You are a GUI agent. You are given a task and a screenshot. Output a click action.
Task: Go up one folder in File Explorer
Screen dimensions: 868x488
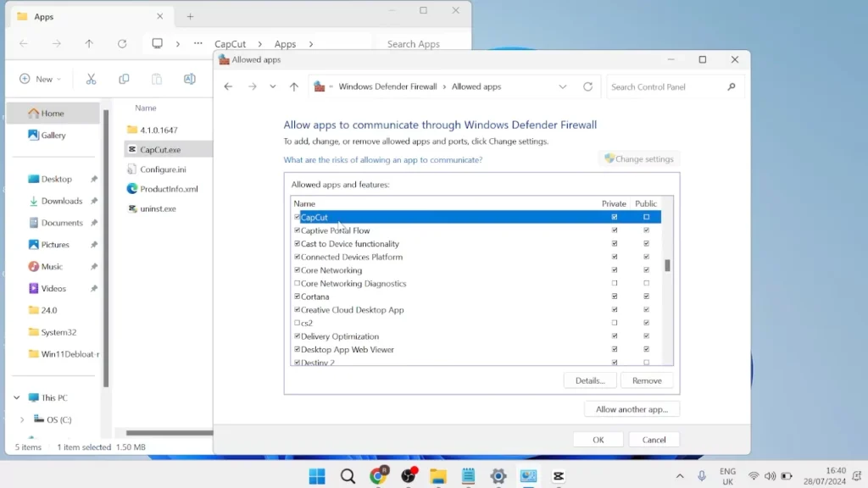[x=89, y=44]
